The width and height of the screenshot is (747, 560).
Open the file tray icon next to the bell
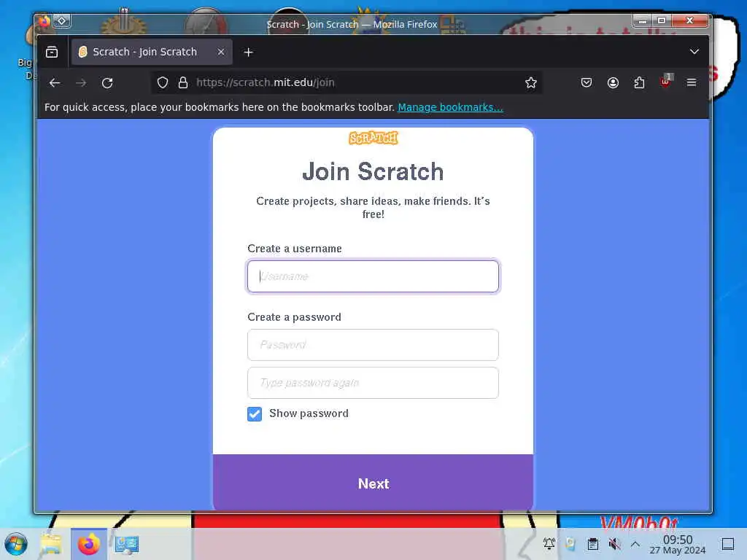(x=570, y=543)
